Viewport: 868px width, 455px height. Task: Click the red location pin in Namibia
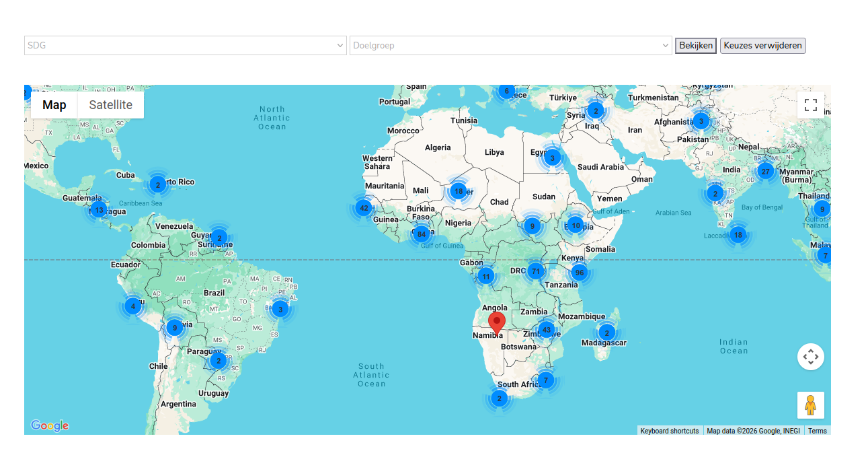pos(497,323)
